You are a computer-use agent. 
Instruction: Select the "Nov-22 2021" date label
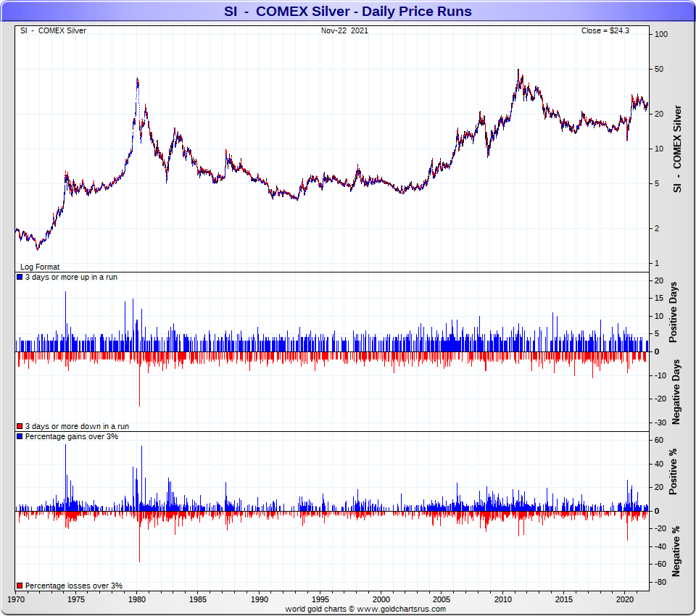pos(344,30)
